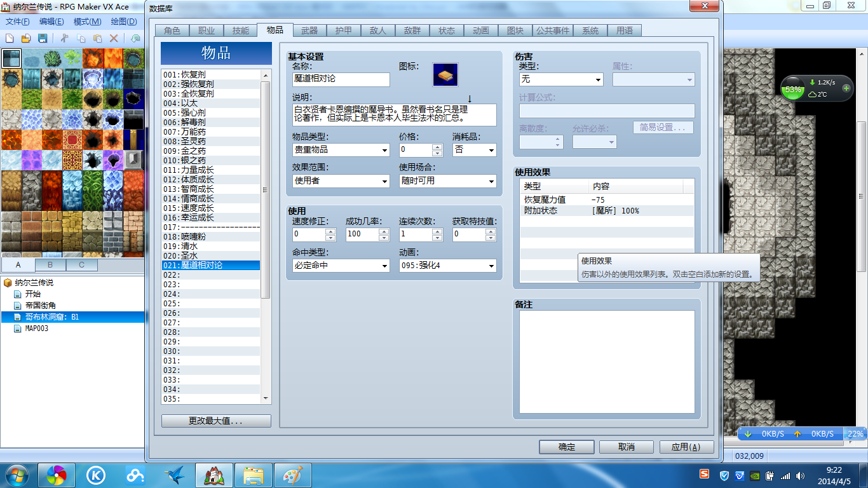This screenshot has width=868, height=488.
Task: Click the green plus on the floating widget
Action: tap(846, 88)
